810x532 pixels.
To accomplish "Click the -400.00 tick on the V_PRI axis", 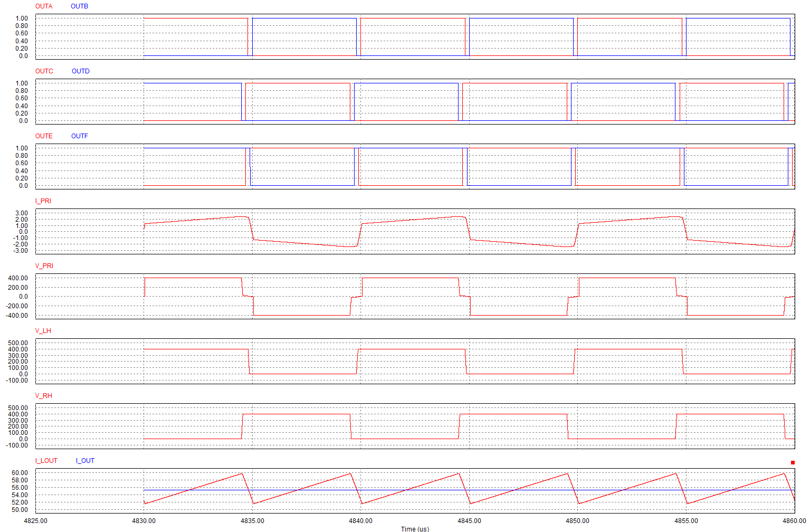I will point(17,316).
